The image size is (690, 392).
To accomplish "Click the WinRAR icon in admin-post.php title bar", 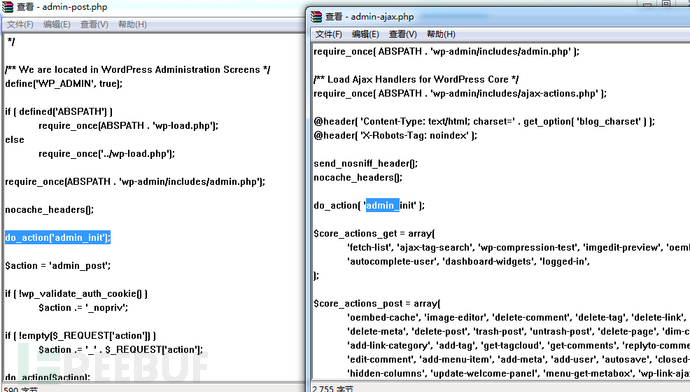I will pos(8,7).
